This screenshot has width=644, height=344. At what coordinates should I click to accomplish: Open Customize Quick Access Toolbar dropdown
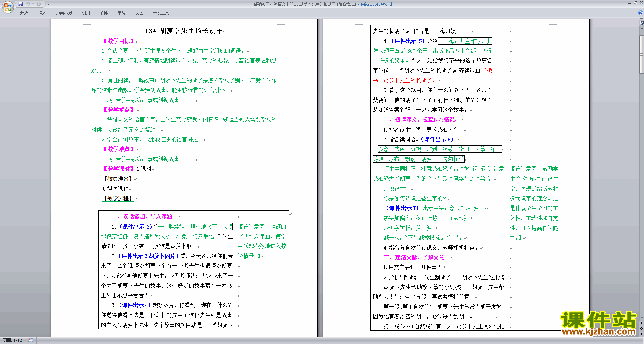click(48, 4)
